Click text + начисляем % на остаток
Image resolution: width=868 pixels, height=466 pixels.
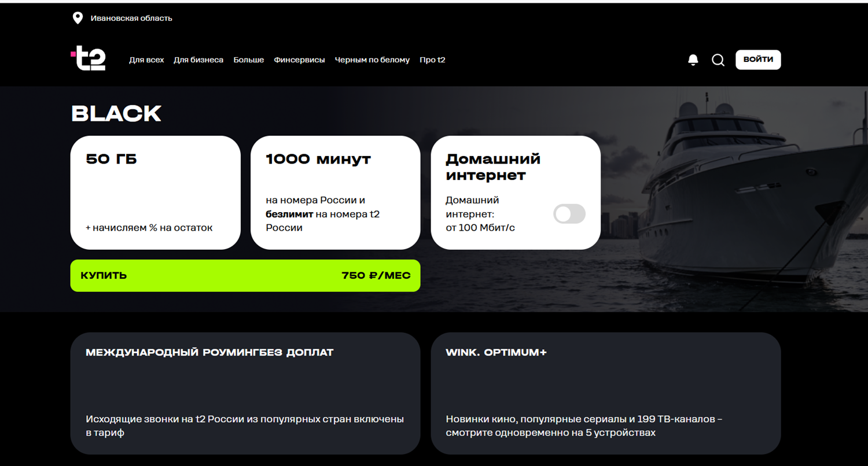149,228
